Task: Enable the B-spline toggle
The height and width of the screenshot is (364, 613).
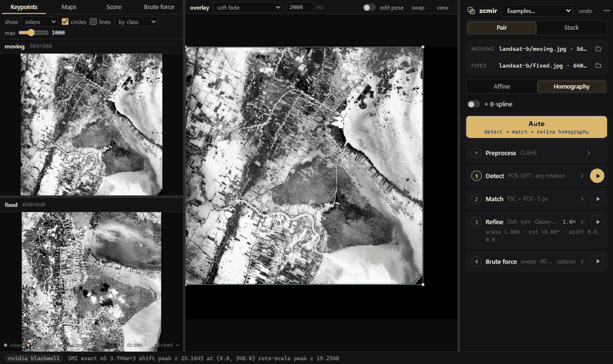Action: click(474, 104)
